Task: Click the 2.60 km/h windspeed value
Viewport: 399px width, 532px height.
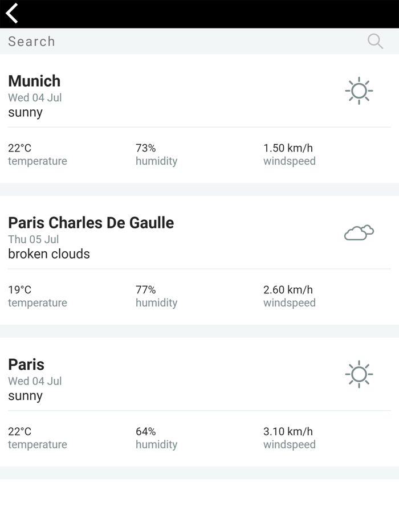Action: click(288, 290)
